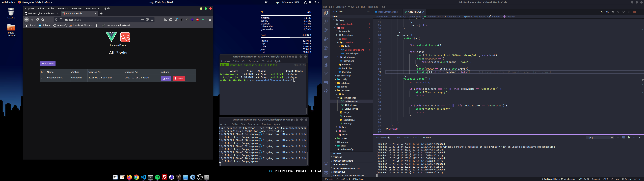Click the Add Book button
The height and width of the screenshot is (181, 644).
(48, 64)
